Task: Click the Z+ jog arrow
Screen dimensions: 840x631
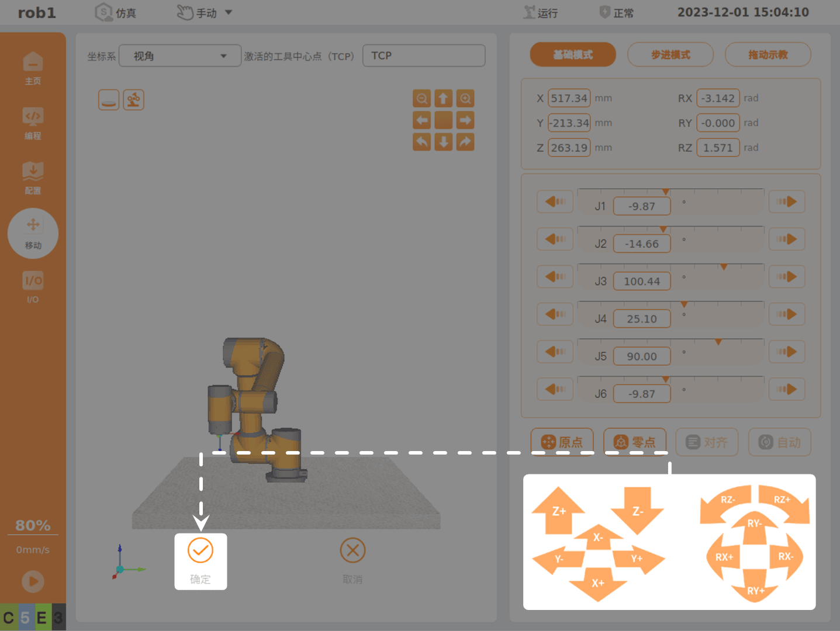Action: tap(558, 510)
